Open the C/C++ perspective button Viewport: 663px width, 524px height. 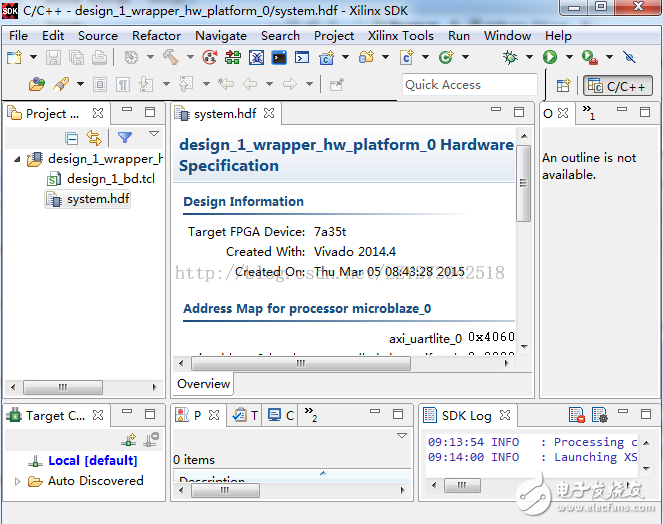(x=618, y=86)
